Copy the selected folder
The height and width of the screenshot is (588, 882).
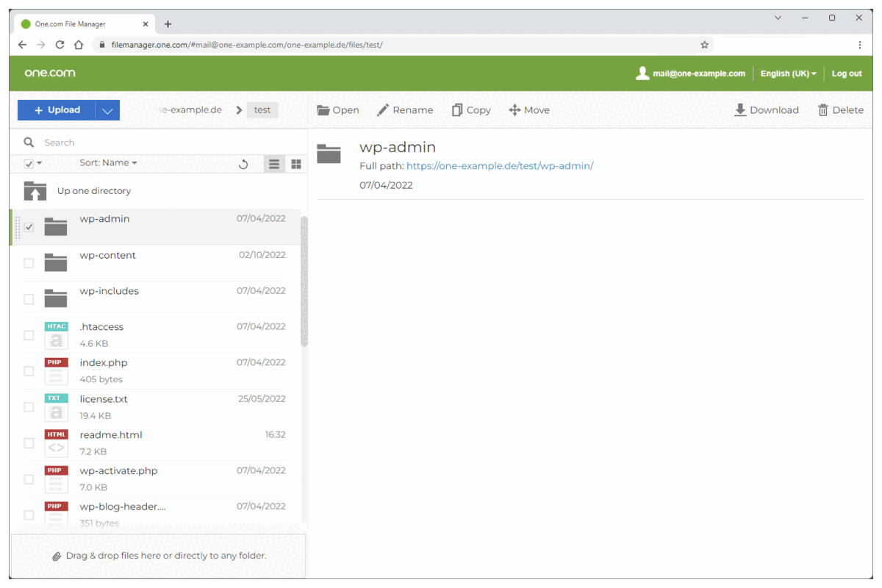471,110
